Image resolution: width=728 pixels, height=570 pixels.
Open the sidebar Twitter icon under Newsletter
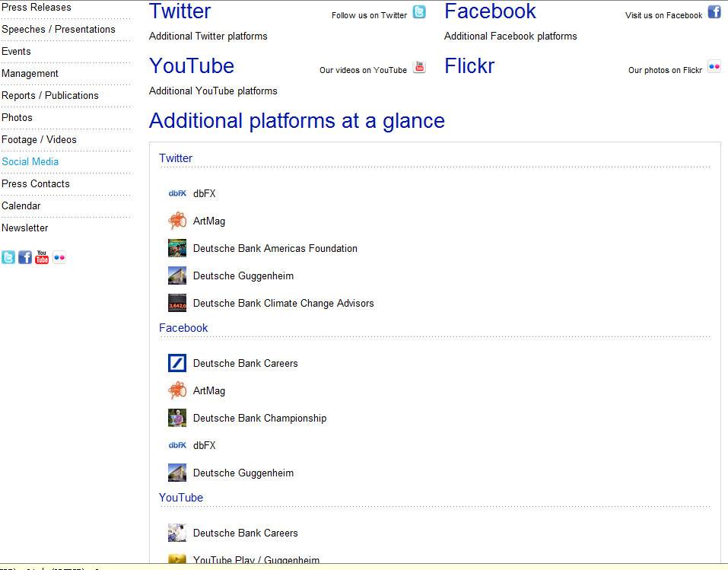[x=8, y=257]
